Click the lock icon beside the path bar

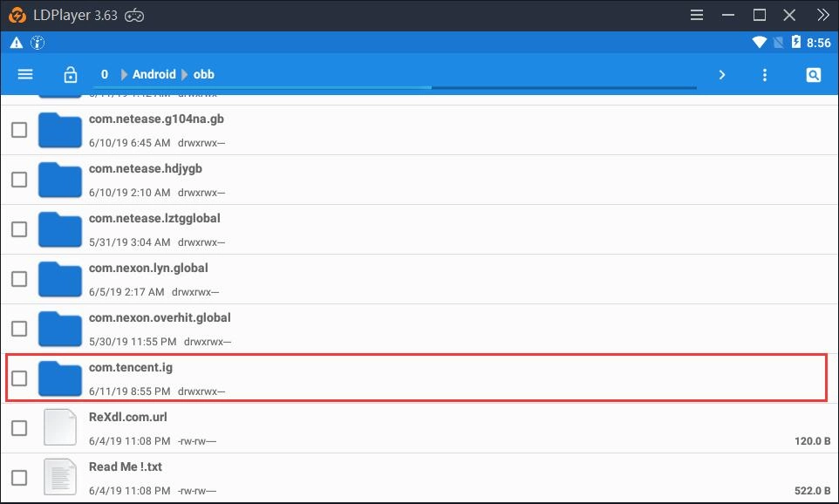[70, 74]
